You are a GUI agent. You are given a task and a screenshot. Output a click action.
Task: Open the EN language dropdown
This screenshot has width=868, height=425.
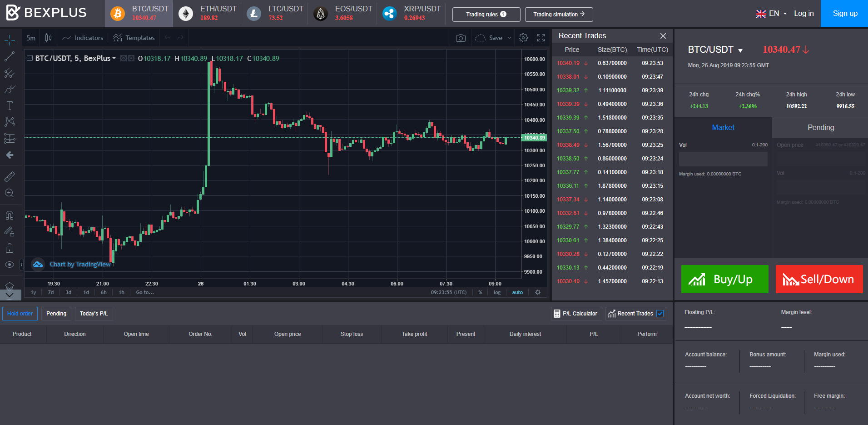coord(771,14)
